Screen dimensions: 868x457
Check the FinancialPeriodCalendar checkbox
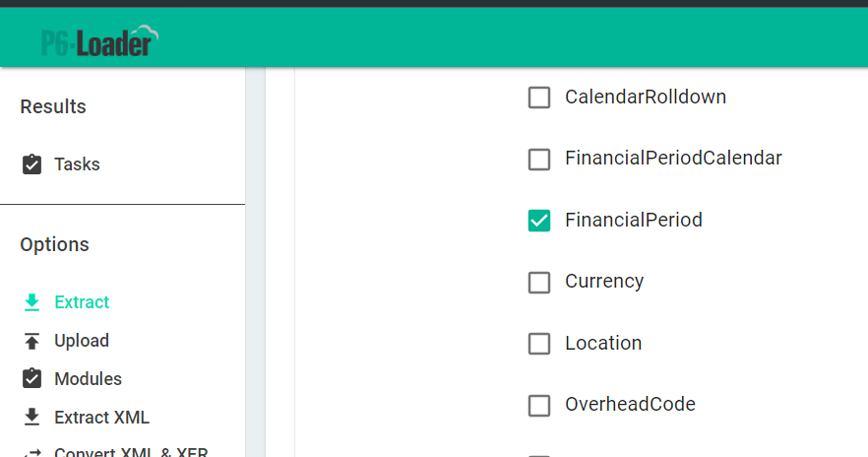click(539, 159)
